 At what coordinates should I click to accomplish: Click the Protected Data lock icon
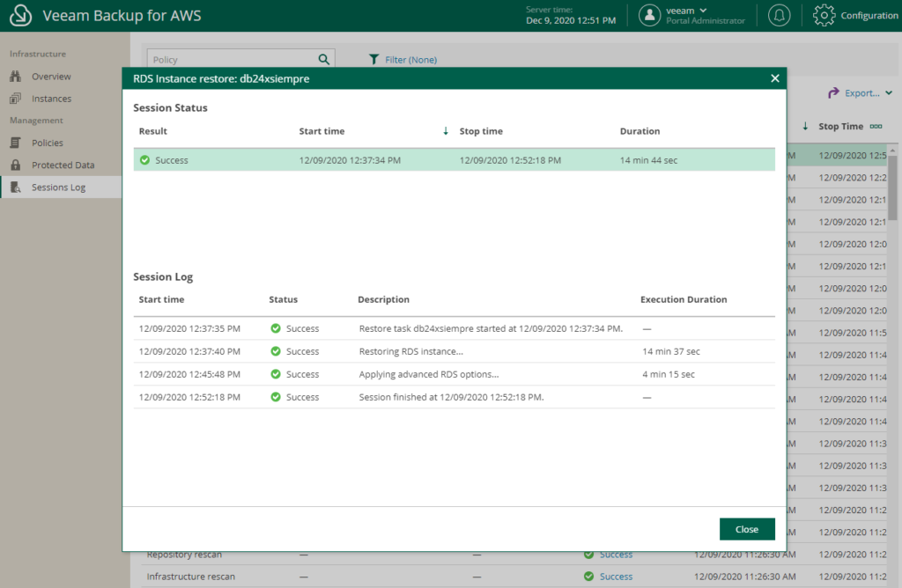pyautogui.click(x=16, y=165)
